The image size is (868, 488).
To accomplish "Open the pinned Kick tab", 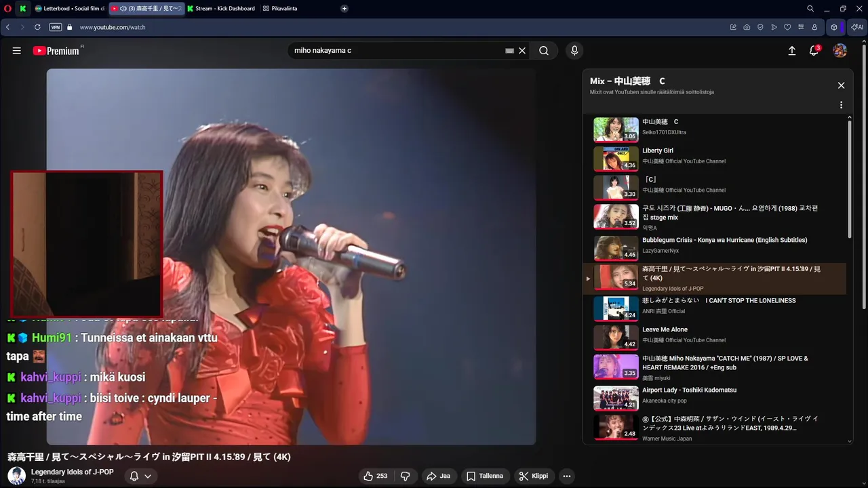I will coord(23,9).
